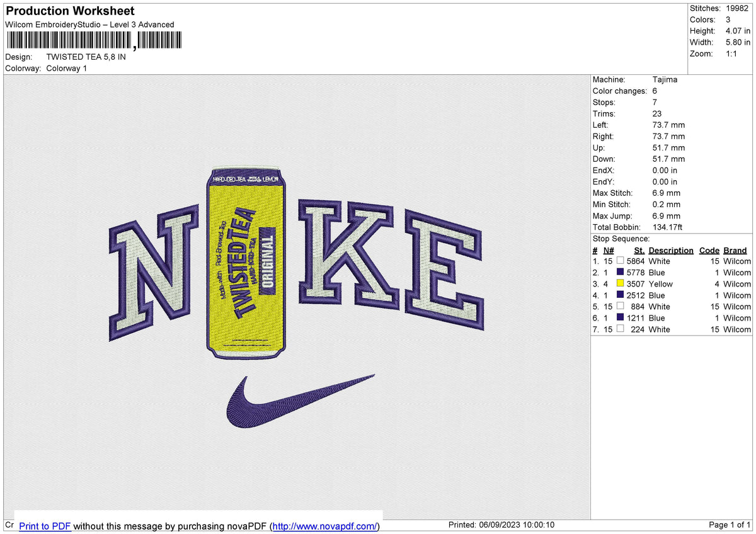Click the Machine value Tajima
The image size is (756, 534).
coord(665,79)
